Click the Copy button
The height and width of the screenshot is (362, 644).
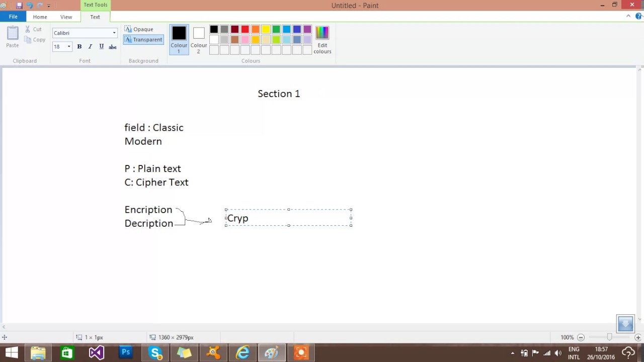tap(35, 40)
